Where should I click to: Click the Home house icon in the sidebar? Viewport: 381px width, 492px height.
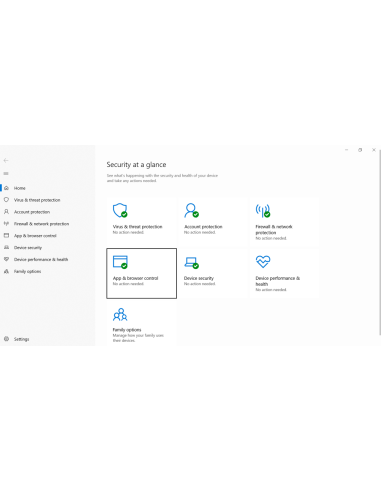tap(6, 188)
